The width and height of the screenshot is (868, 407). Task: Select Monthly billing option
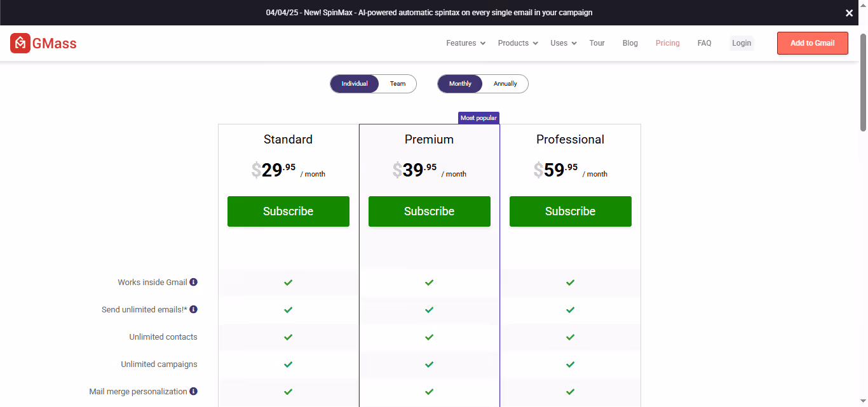(460, 84)
